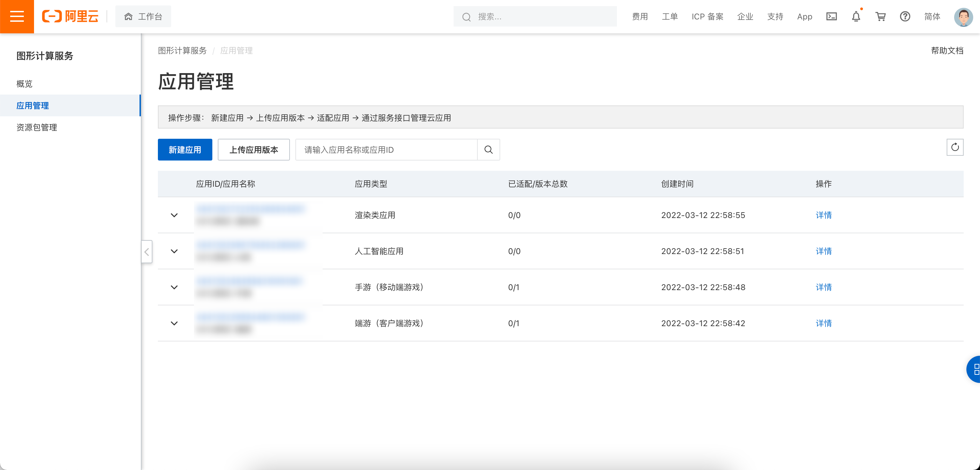Click the Alibaba Cloud logo
This screenshot has width=980, height=470.
tap(70, 16)
